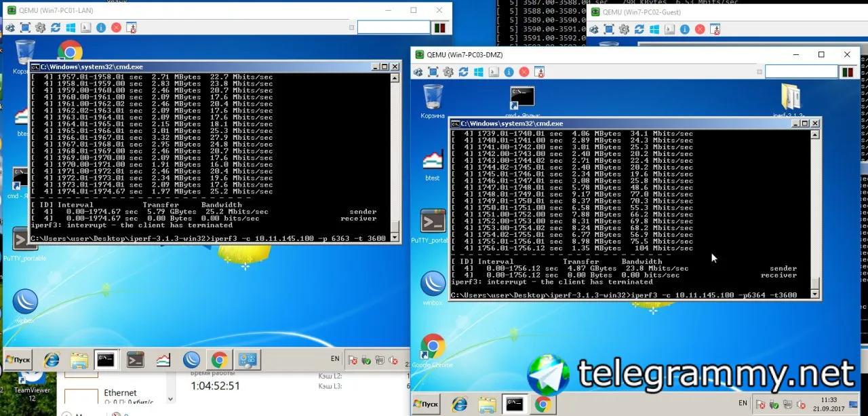Click refresh icon in Win7-PC02-Guest toolbar
This screenshot has height=416, width=868.
pyautogui.click(x=639, y=29)
